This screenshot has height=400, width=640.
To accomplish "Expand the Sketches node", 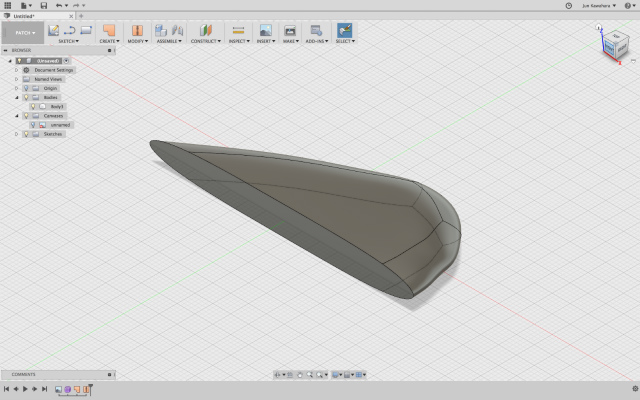I will pyautogui.click(x=17, y=134).
